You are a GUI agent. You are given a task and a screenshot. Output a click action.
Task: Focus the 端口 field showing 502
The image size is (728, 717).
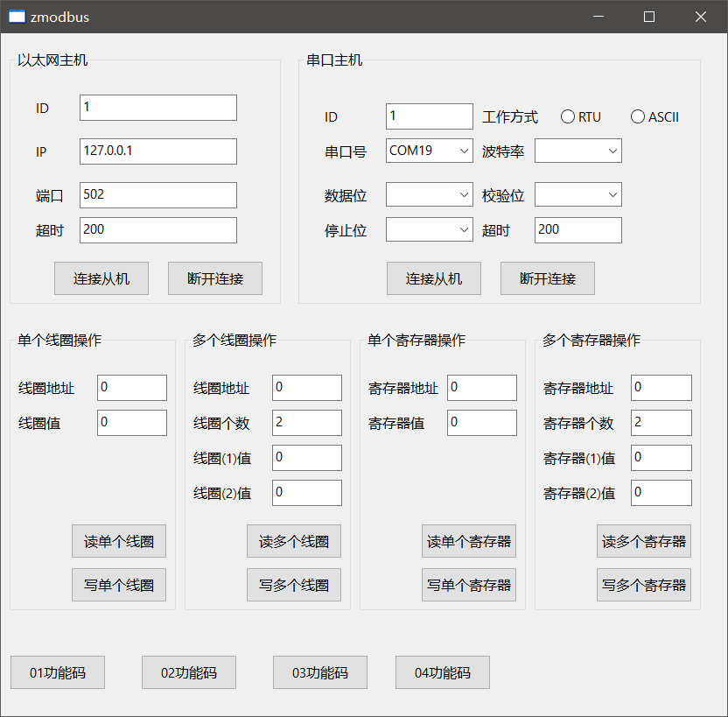(158, 195)
